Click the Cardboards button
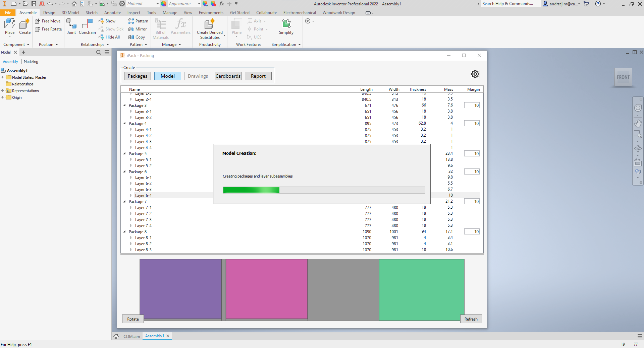This screenshot has height=348, width=644. 228,76
